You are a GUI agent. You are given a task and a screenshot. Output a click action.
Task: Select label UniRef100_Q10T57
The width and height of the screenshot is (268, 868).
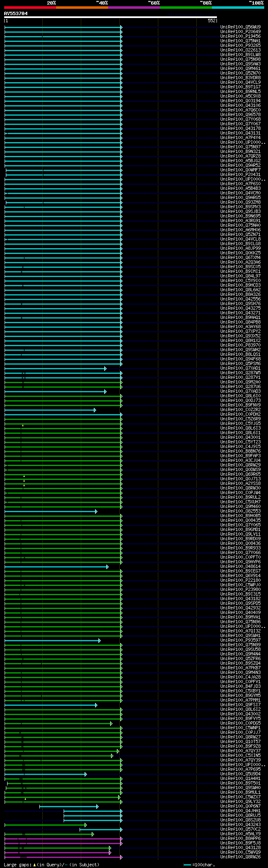[x=240, y=741]
